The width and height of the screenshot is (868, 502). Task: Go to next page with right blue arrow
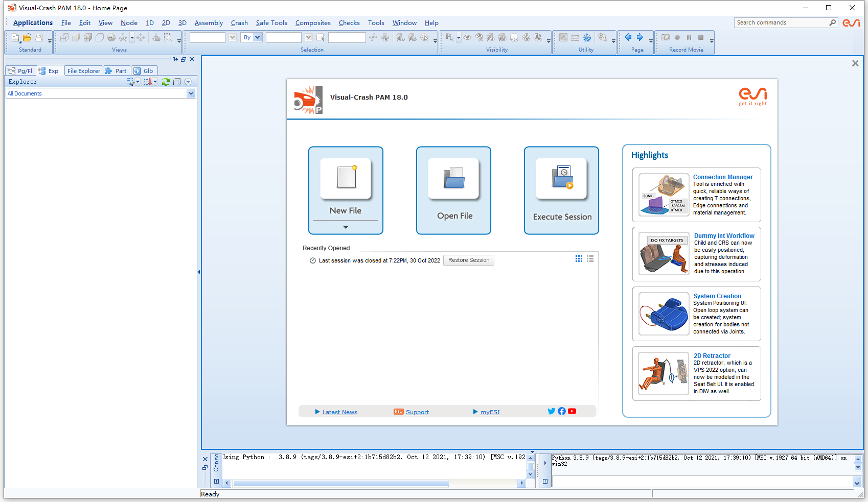pos(640,37)
